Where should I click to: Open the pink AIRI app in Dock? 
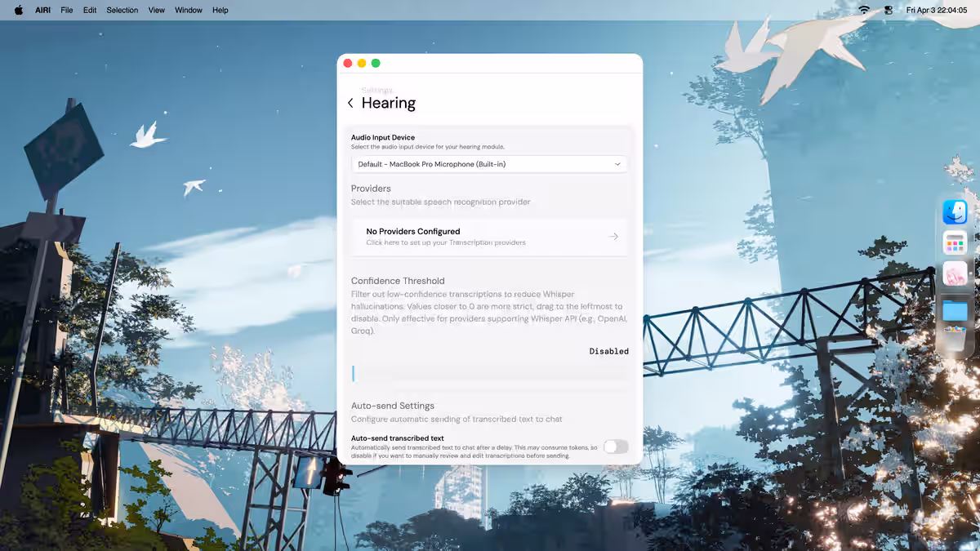pyautogui.click(x=955, y=273)
